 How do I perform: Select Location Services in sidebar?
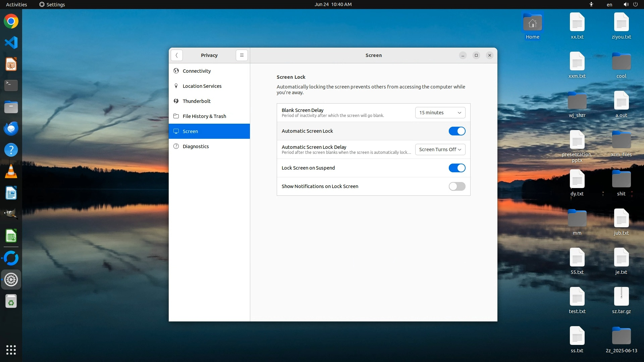(x=202, y=86)
